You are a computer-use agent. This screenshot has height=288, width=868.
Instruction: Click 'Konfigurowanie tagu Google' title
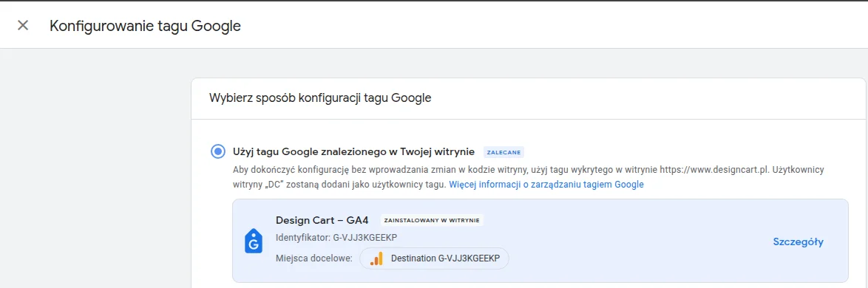(x=146, y=26)
